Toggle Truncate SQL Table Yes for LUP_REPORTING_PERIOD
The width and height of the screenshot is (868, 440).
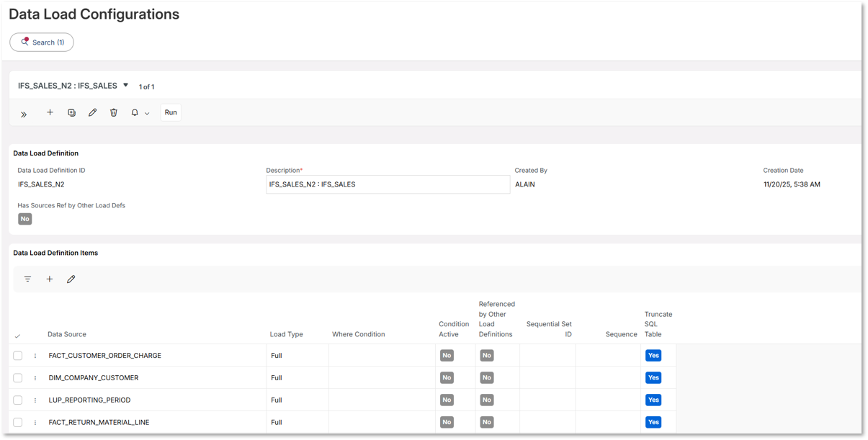pyautogui.click(x=653, y=400)
